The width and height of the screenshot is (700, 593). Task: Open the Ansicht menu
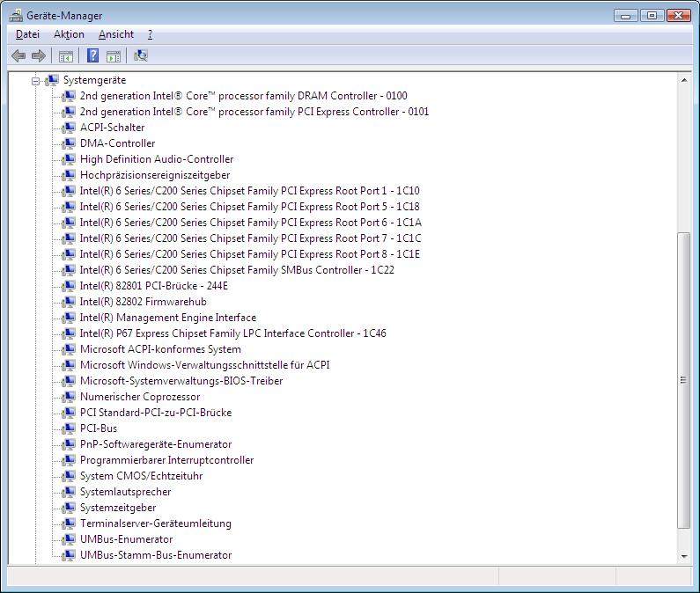[x=116, y=34]
